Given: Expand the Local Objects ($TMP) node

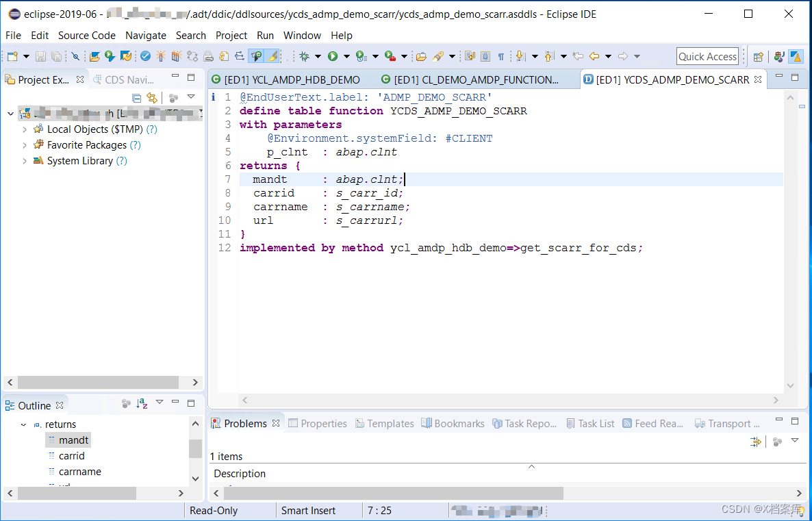Looking at the screenshot, I should pyautogui.click(x=25, y=129).
